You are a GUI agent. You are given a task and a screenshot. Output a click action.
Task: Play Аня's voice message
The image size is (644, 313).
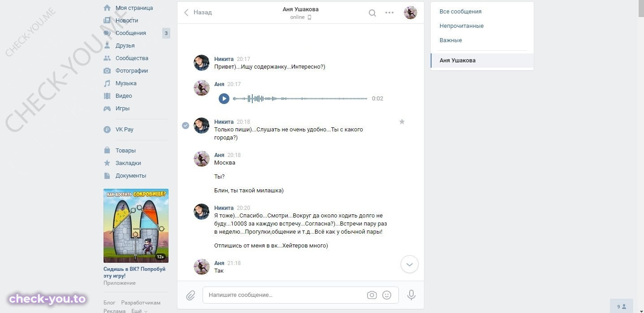(224, 98)
